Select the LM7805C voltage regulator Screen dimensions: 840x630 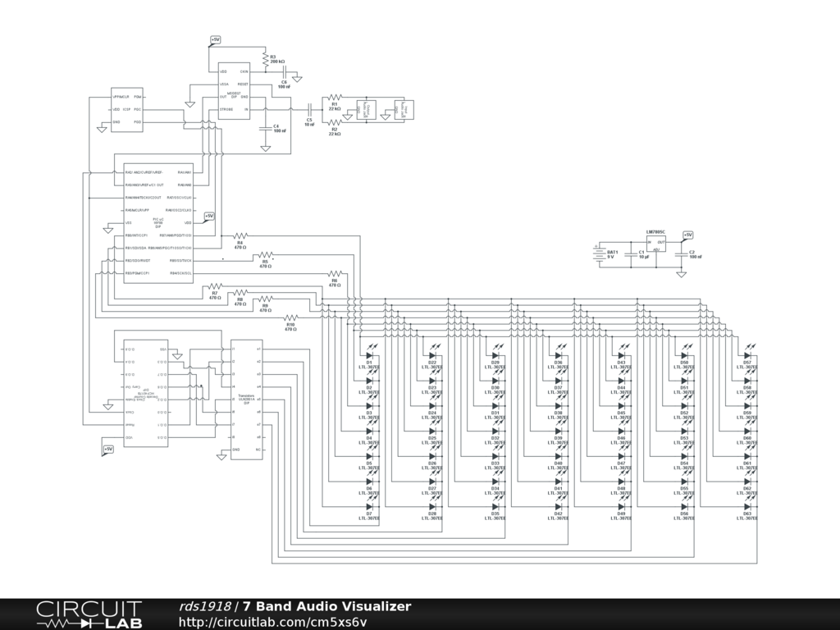tap(655, 244)
